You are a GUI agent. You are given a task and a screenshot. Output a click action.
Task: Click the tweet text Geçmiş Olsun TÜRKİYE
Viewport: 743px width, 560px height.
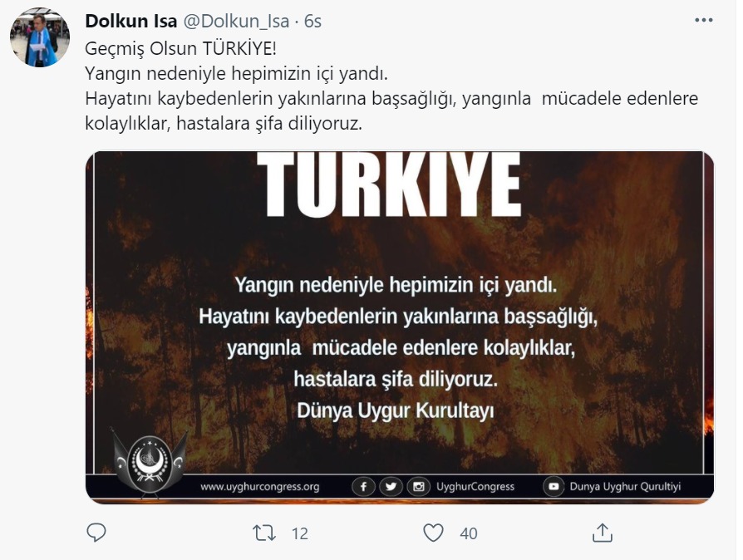point(180,48)
